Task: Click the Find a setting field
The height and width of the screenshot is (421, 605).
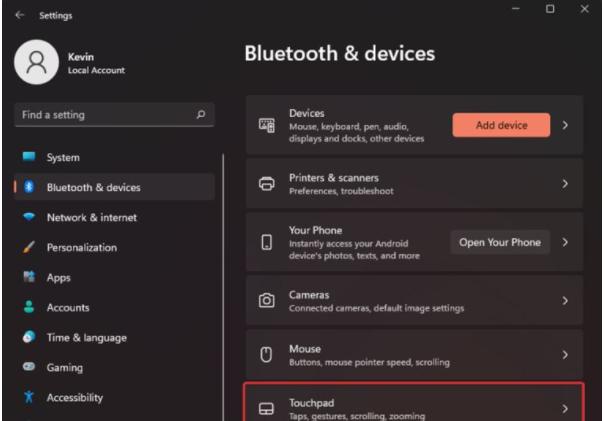Action: coord(114,115)
